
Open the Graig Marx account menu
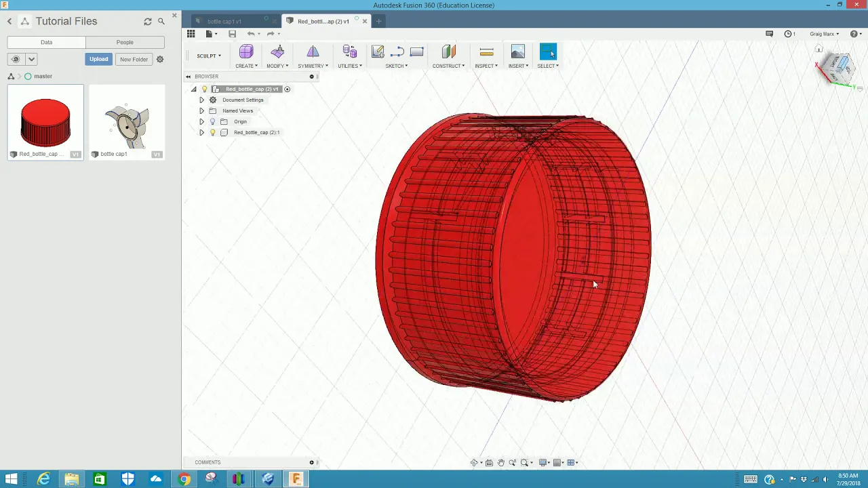[824, 34]
